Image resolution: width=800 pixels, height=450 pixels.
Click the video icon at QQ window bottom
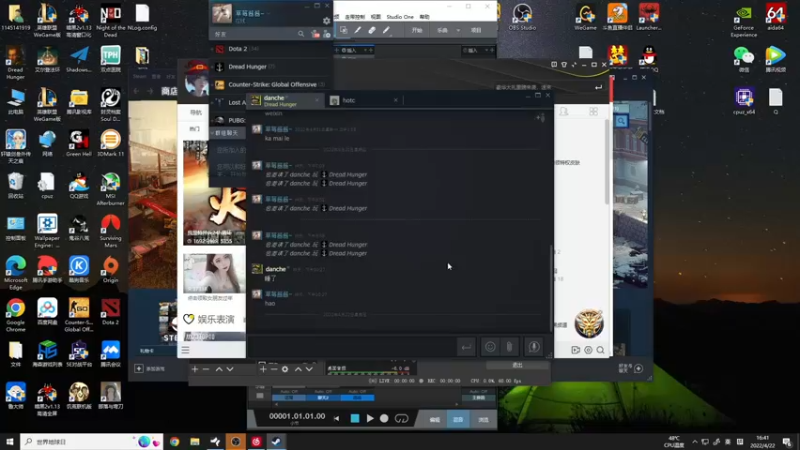coord(576,350)
